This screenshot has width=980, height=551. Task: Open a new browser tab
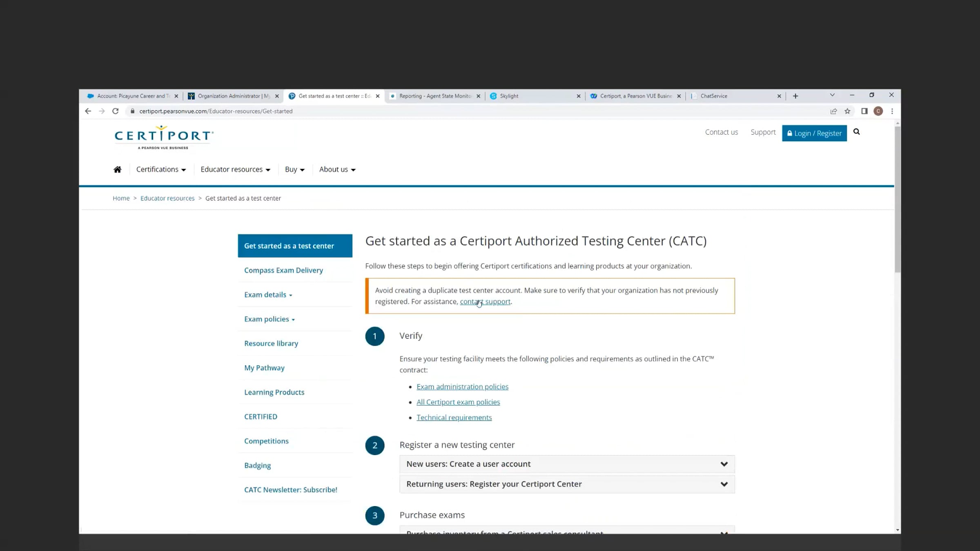click(795, 96)
